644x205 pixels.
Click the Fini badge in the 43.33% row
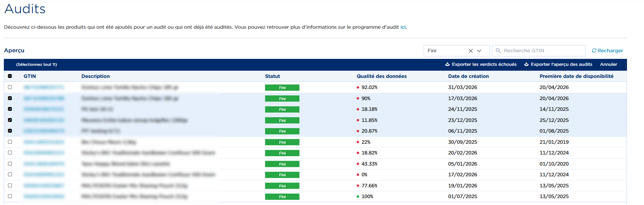(282, 164)
